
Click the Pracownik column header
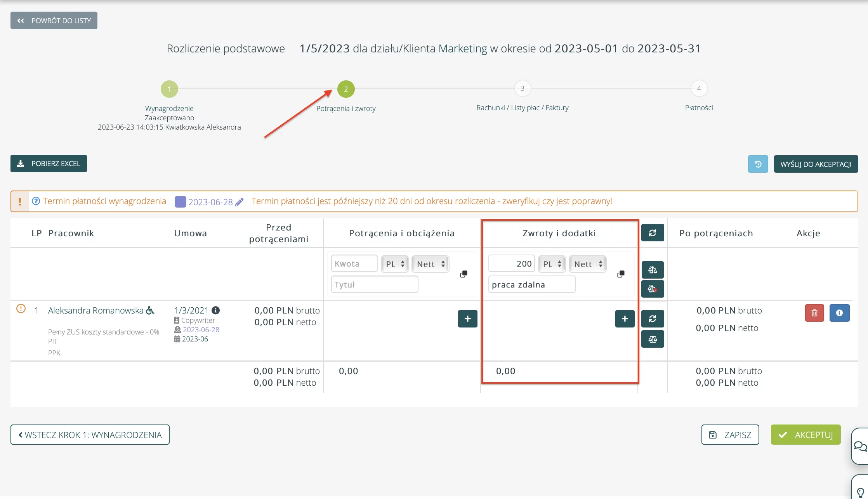pyautogui.click(x=71, y=233)
